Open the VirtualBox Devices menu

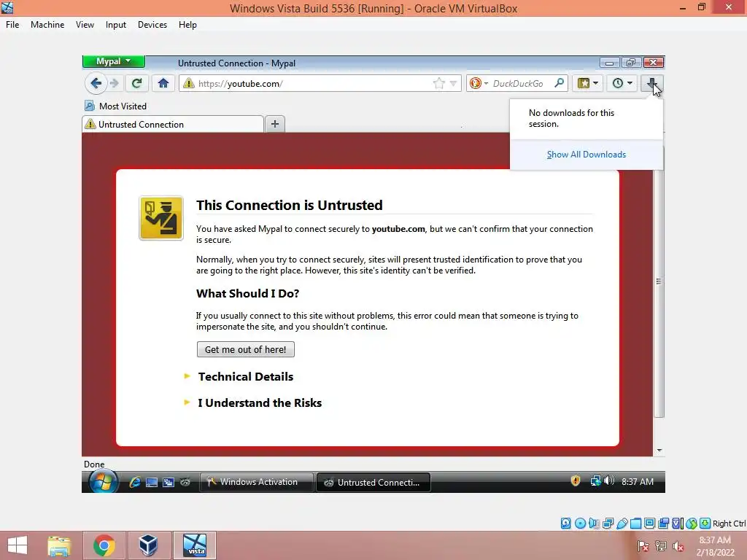(152, 25)
